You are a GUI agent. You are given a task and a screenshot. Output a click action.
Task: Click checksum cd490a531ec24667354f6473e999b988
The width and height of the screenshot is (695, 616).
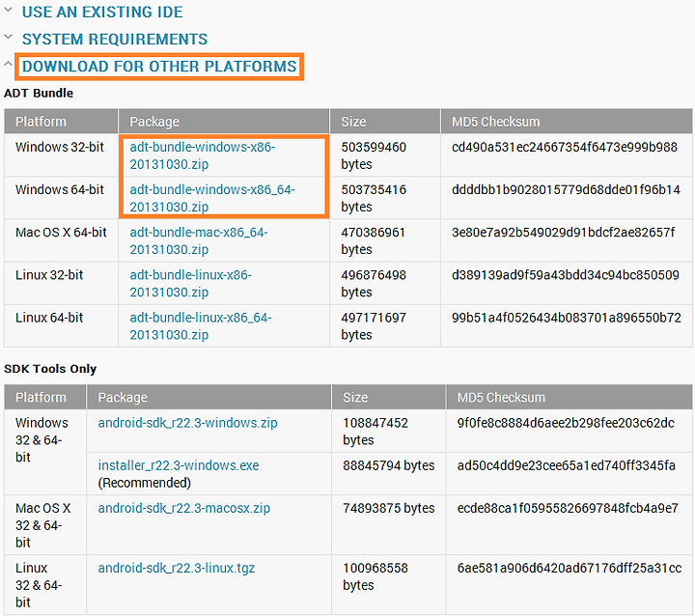565,147
